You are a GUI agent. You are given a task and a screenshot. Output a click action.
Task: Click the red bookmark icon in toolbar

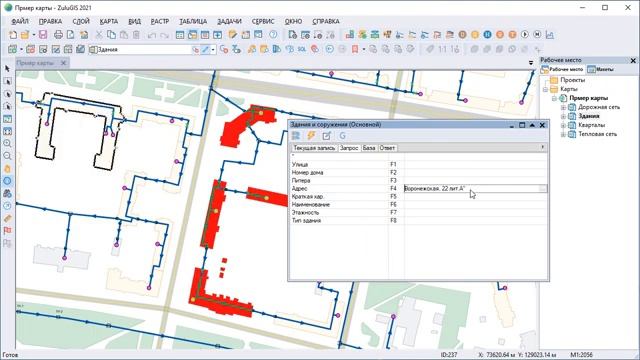[355, 49]
